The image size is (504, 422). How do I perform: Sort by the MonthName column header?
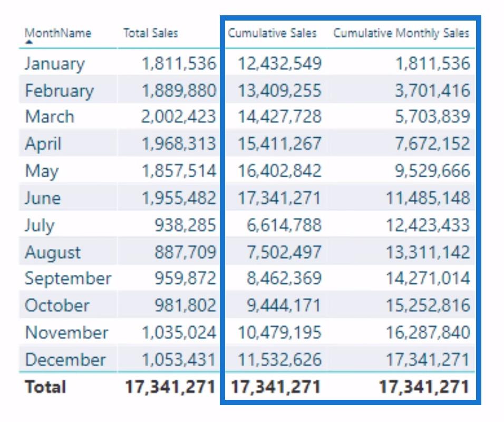58,33
